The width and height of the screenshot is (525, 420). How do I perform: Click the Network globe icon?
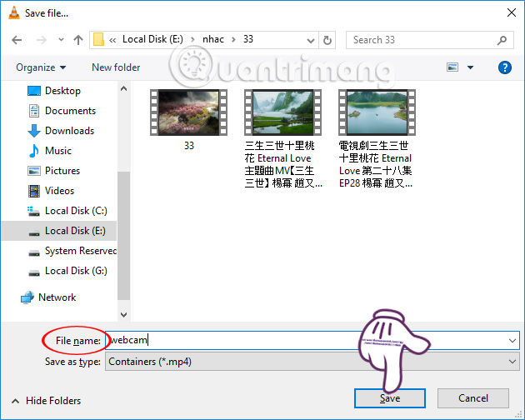(x=27, y=297)
